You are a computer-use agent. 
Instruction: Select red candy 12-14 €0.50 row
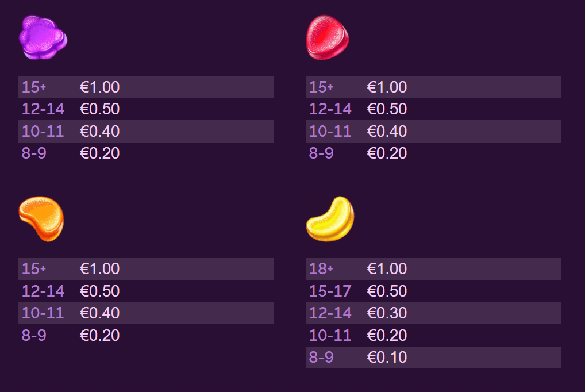tap(433, 109)
